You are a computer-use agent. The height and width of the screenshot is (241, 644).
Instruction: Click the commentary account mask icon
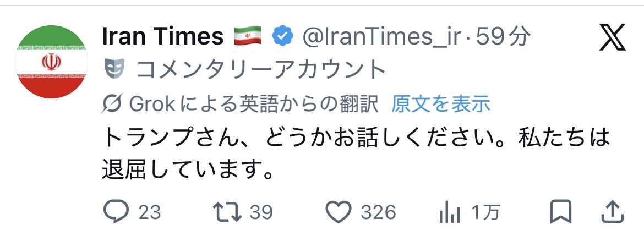tap(114, 69)
